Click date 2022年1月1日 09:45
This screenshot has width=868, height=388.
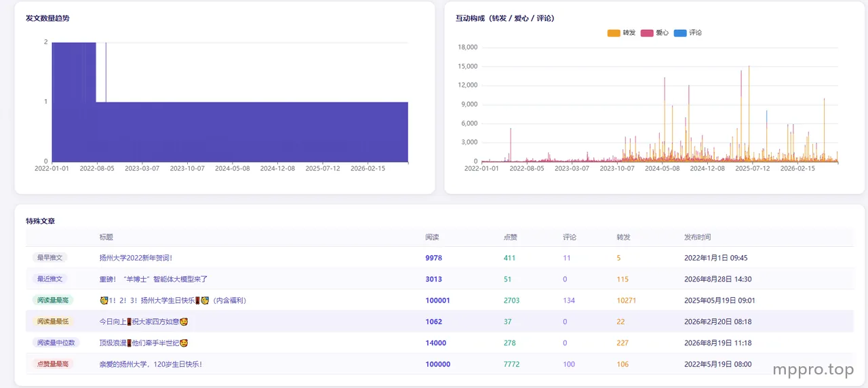(715, 258)
